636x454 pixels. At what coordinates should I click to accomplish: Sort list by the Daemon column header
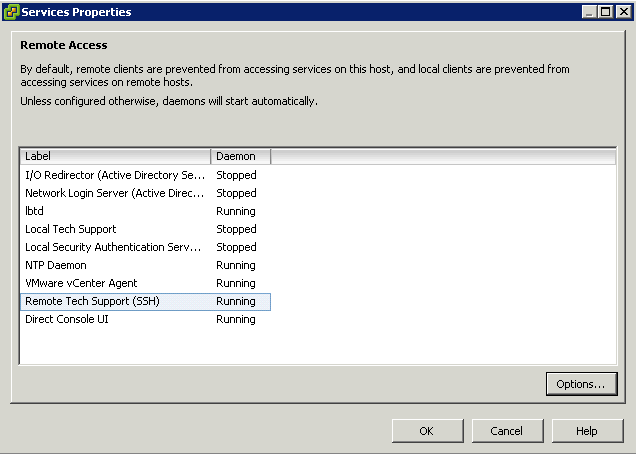[241, 156]
